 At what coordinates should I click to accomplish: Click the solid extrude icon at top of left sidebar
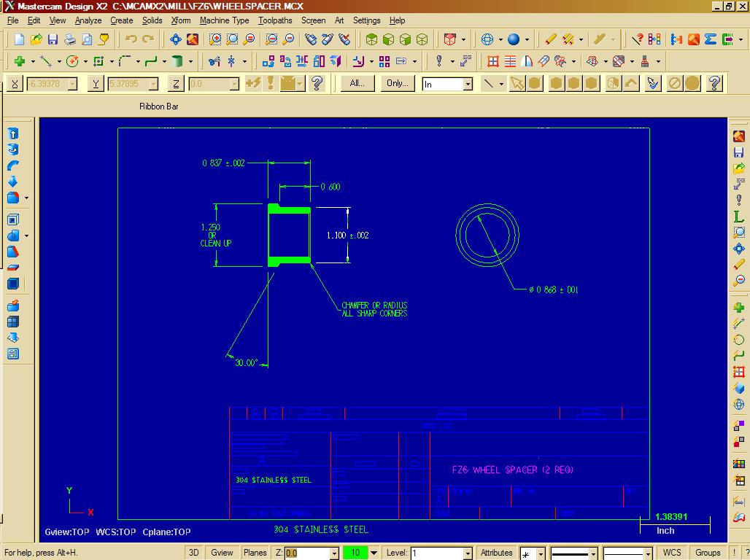tap(13, 133)
